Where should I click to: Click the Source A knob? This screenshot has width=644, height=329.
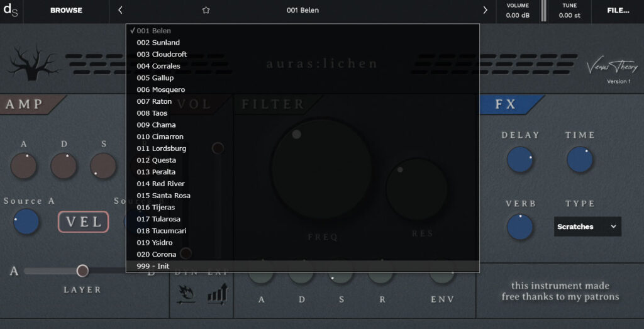[26, 221]
